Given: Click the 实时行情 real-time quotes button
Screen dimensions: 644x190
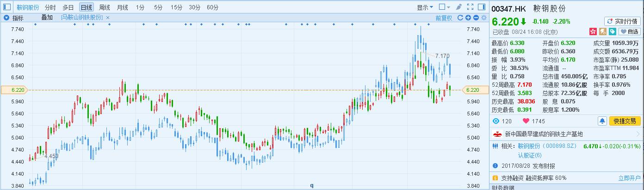Looking at the screenshot, I should click(623, 21).
